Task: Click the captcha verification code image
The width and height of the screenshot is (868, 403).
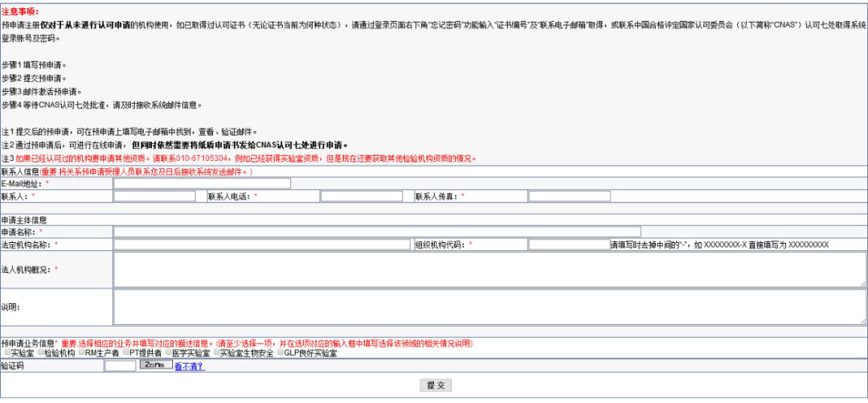Action: point(156,366)
